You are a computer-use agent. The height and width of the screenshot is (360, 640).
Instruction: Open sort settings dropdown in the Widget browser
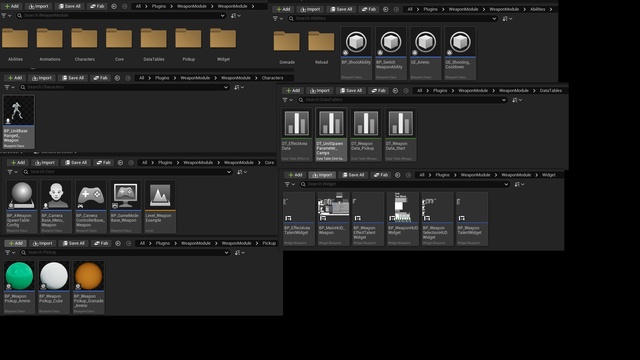(519, 184)
